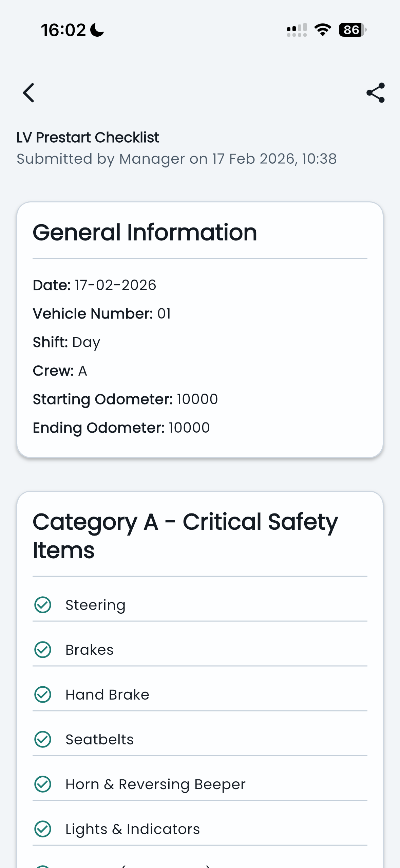Open the LV Prestart Checklist title menu

[x=88, y=137]
